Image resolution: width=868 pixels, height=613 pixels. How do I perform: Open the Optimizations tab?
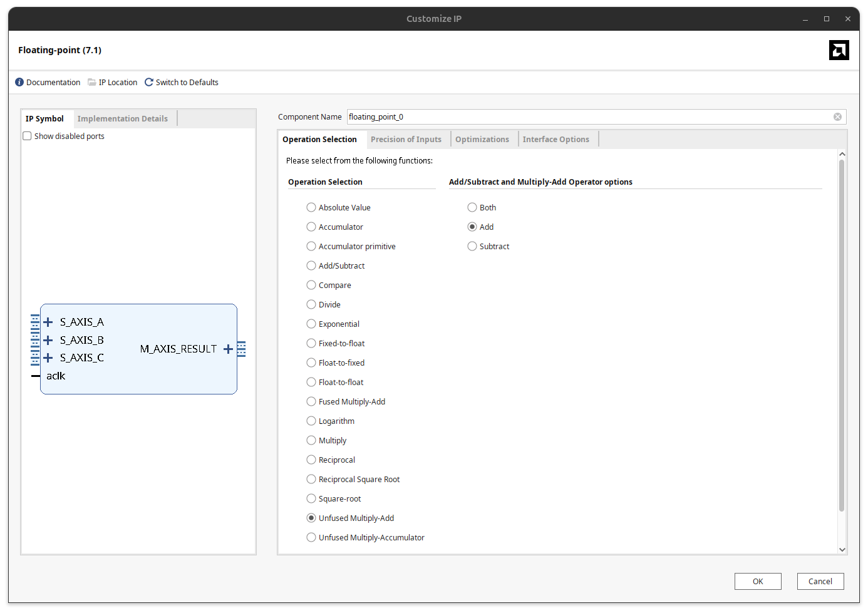click(x=482, y=139)
